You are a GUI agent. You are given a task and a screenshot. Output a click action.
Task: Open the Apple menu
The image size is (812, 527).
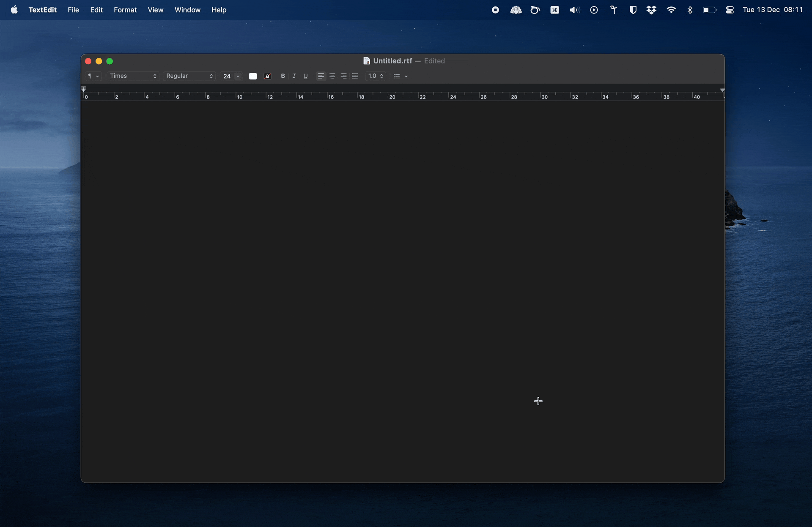pyautogui.click(x=14, y=10)
